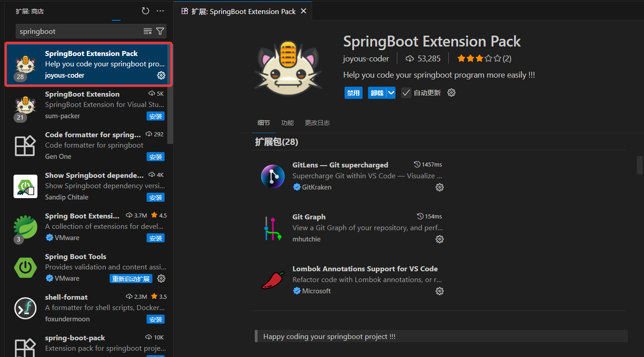Click the GitLens — Git supercharged title
This screenshot has width=644, height=357.
click(x=340, y=165)
